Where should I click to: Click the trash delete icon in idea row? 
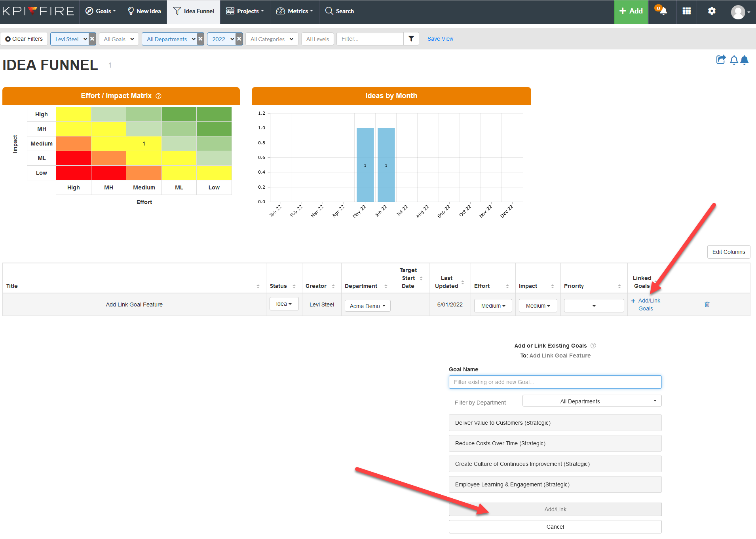(707, 304)
